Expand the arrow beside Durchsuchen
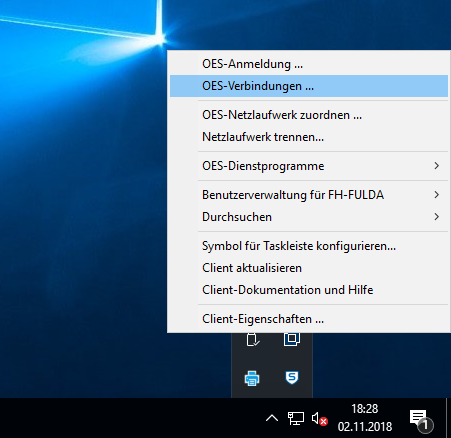The image size is (451, 438). pyautogui.click(x=437, y=217)
